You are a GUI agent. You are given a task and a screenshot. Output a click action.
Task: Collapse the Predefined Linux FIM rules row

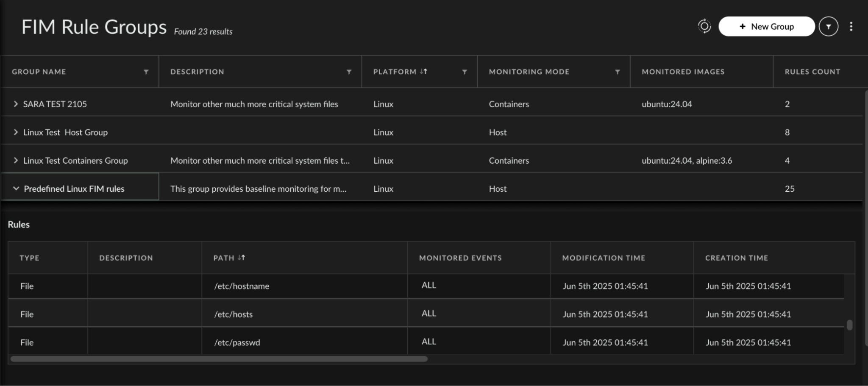click(x=16, y=188)
